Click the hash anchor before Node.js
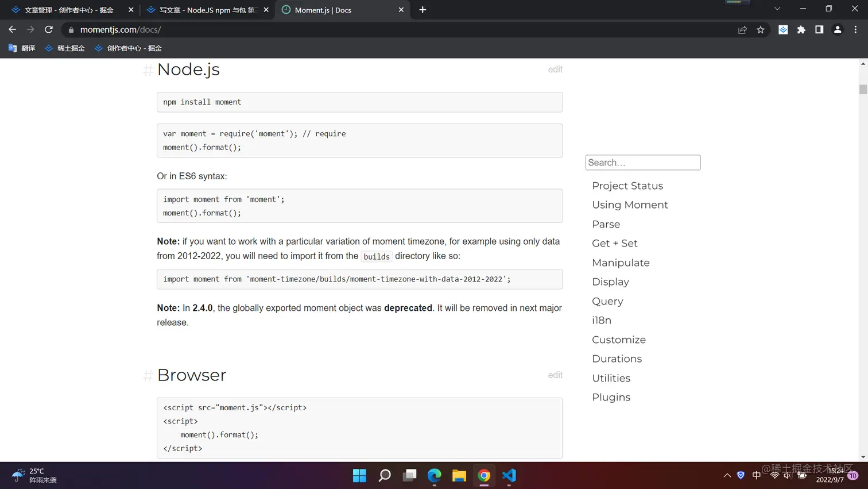 [x=148, y=70]
